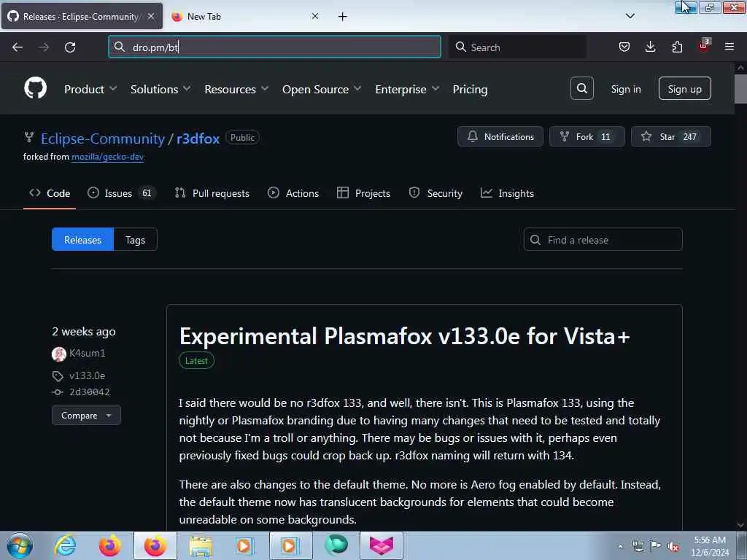Open the Pull requests tab

pyautogui.click(x=212, y=193)
